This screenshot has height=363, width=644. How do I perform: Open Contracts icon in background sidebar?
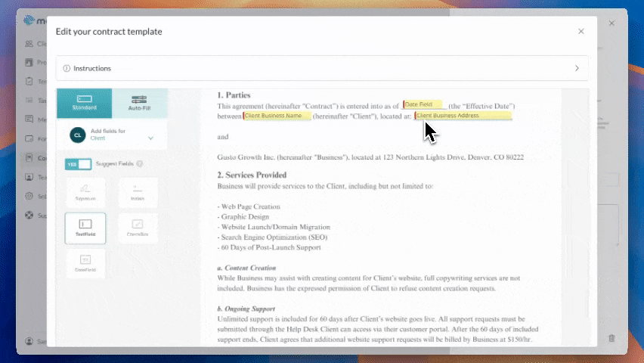pyautogui.click(x=29, y=158)
